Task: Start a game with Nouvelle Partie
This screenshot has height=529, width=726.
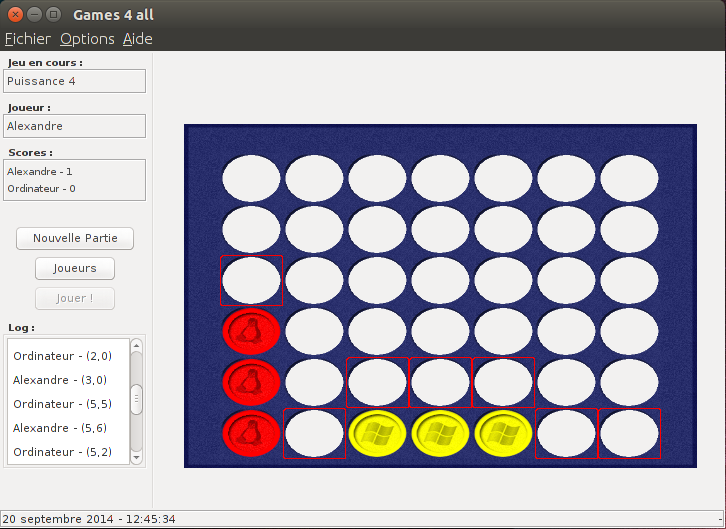Action: coord(75,238)
